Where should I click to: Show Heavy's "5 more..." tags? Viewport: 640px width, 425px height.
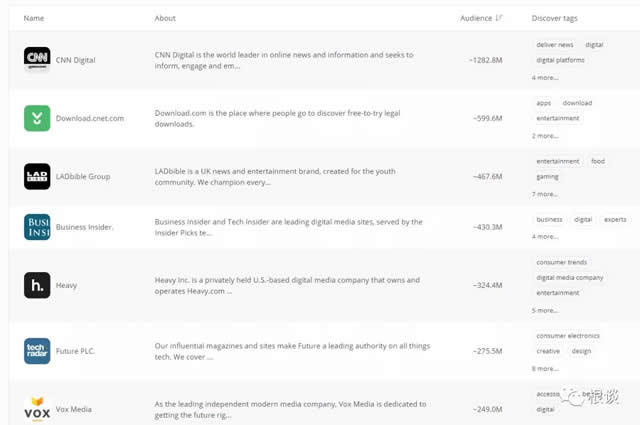545,310
